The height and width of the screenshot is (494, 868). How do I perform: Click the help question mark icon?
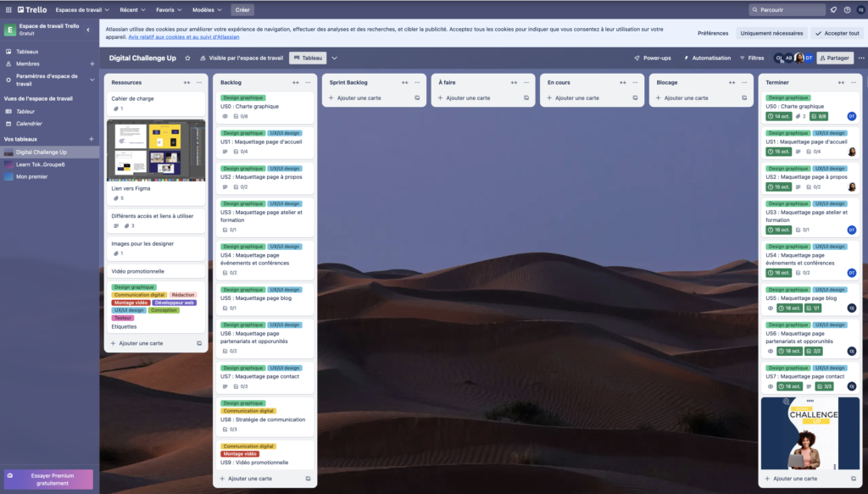coord(847,9)
